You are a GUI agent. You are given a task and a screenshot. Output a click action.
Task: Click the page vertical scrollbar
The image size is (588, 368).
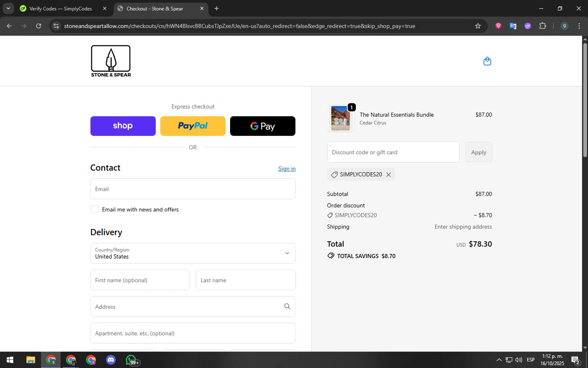click(x=585, y=100)
